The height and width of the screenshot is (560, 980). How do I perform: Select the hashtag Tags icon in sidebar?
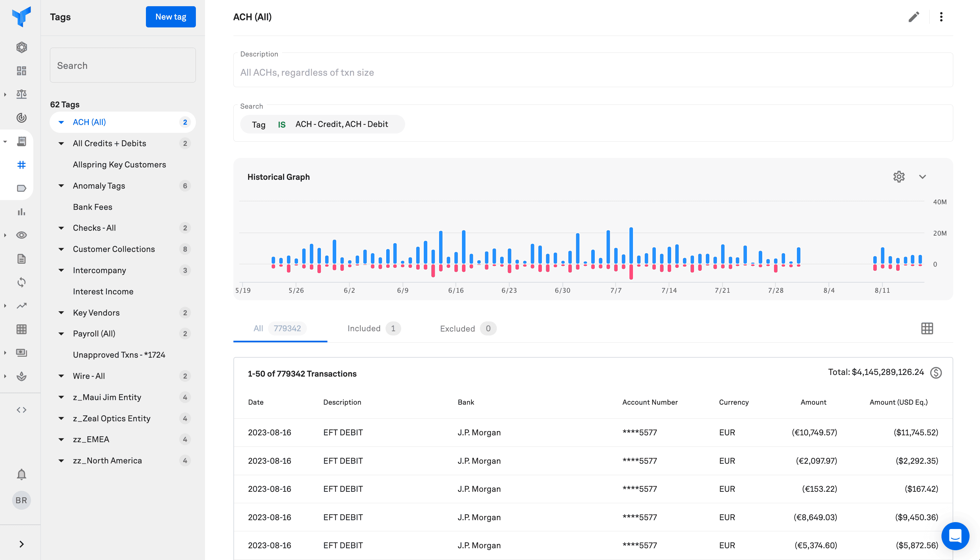point(22,165)
